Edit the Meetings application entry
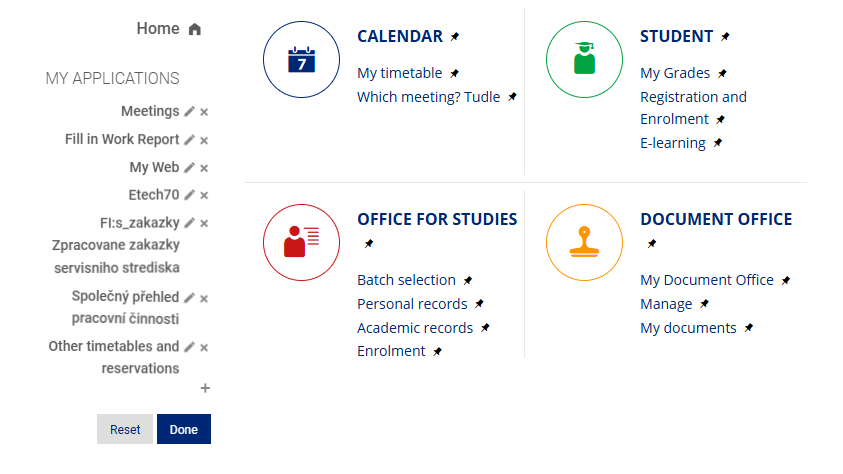Screen dimensions: 843x474 pyautogui.click(x=189, y=112)
